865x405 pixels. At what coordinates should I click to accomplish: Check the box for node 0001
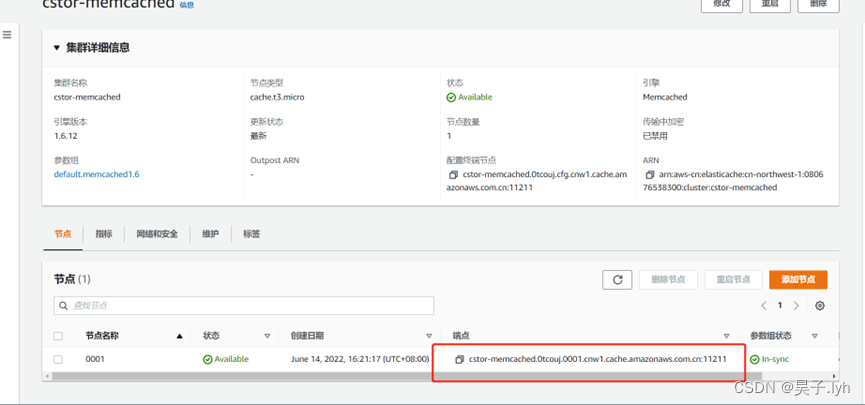point(58,359)
